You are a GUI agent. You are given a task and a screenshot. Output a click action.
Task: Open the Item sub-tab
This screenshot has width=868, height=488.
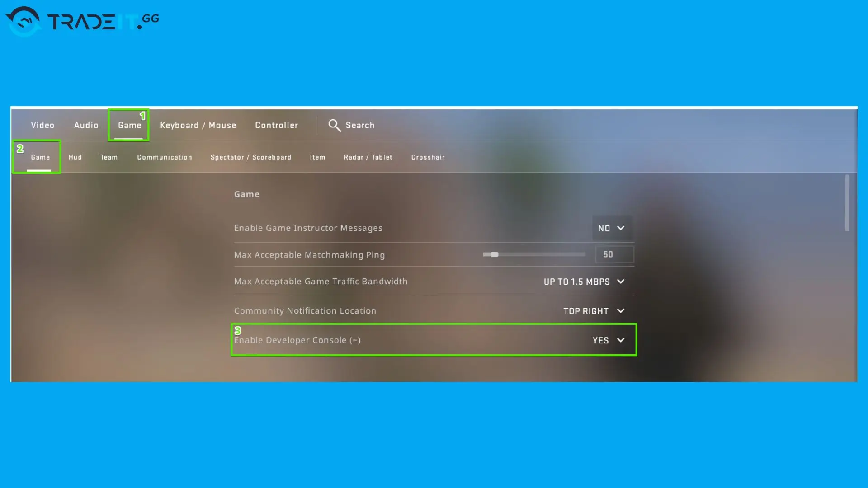[x=317, y=157]
